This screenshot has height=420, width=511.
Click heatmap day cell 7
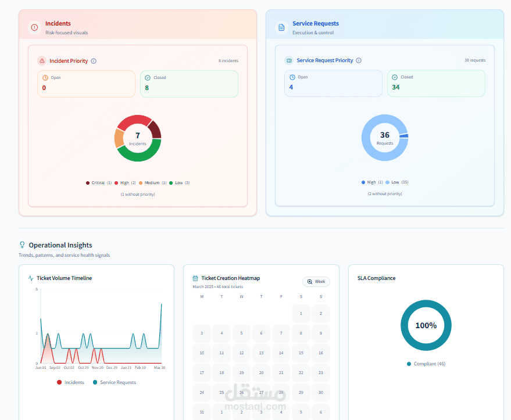pyautogui.click(x=281, y=333)
